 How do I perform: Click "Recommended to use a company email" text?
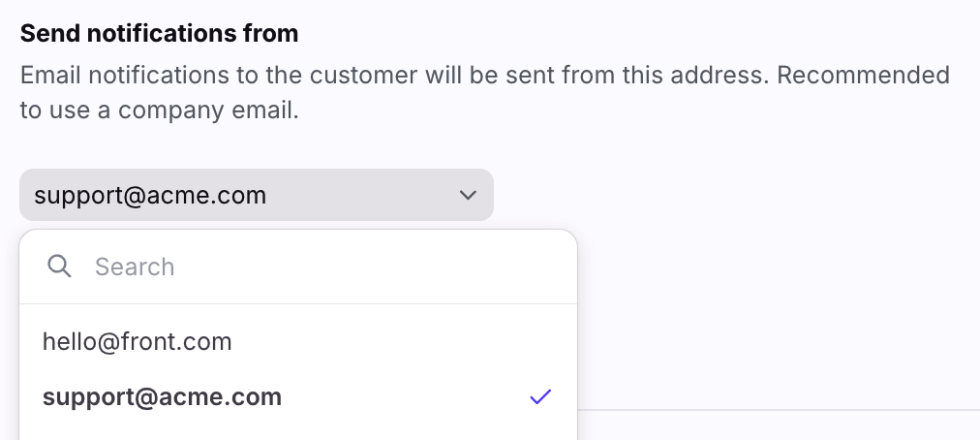160,111
